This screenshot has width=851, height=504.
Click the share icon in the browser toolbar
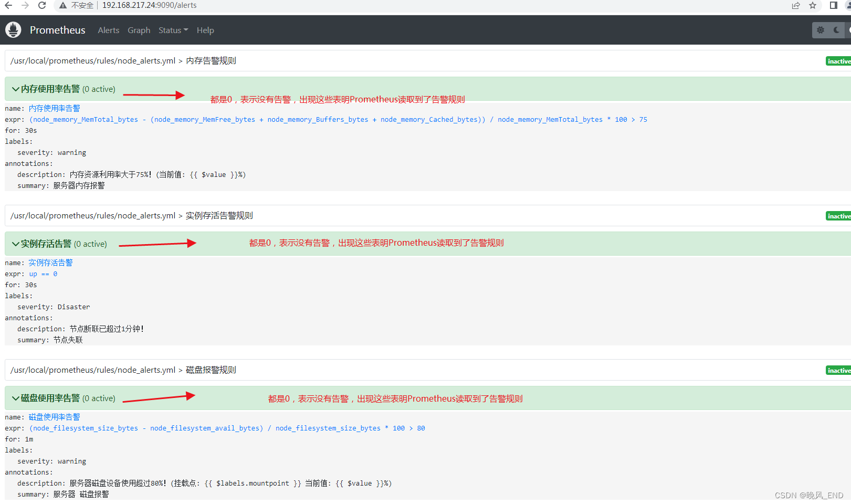click(795, 5)
